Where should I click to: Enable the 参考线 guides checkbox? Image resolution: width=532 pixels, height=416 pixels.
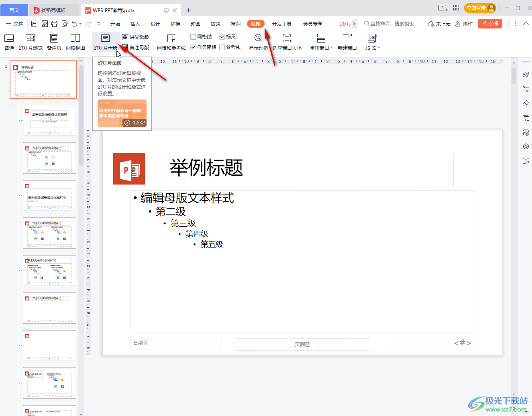tap(222, 47)
